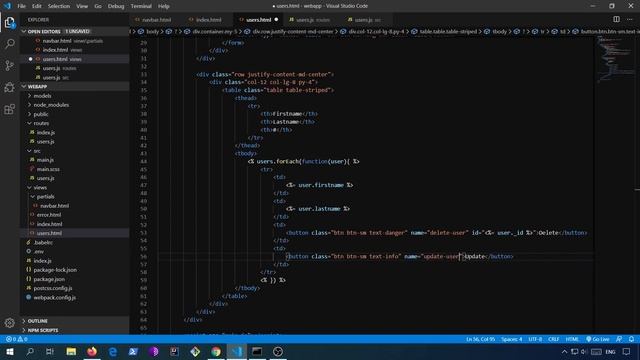
Task: Show errors and warnings in status bar
Action: (x=17, y=339)
